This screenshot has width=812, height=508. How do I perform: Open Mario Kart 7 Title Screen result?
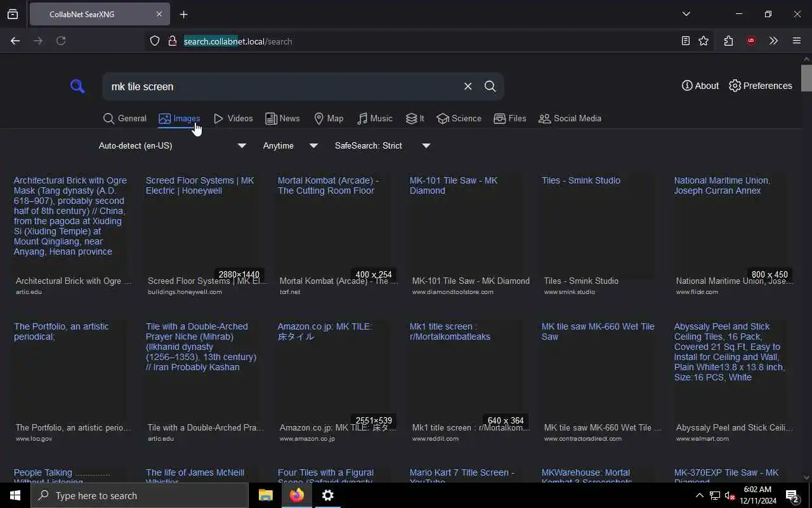click(x=462, y=476)
